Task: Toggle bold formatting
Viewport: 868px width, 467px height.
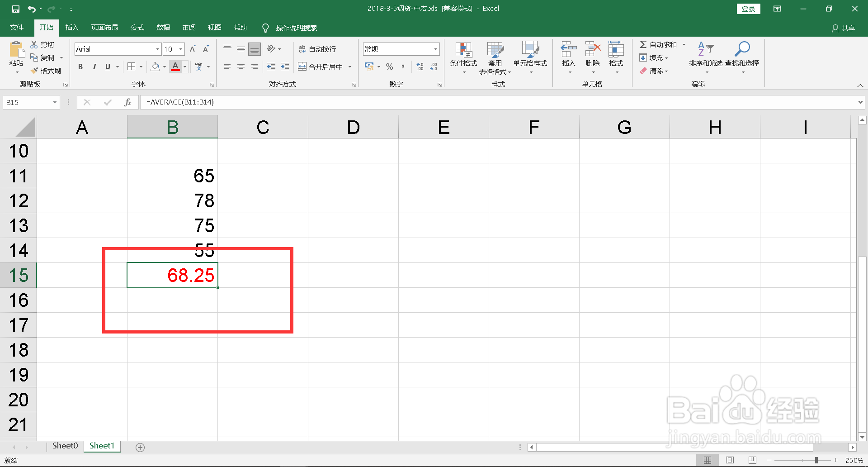Action: [80, 67]
